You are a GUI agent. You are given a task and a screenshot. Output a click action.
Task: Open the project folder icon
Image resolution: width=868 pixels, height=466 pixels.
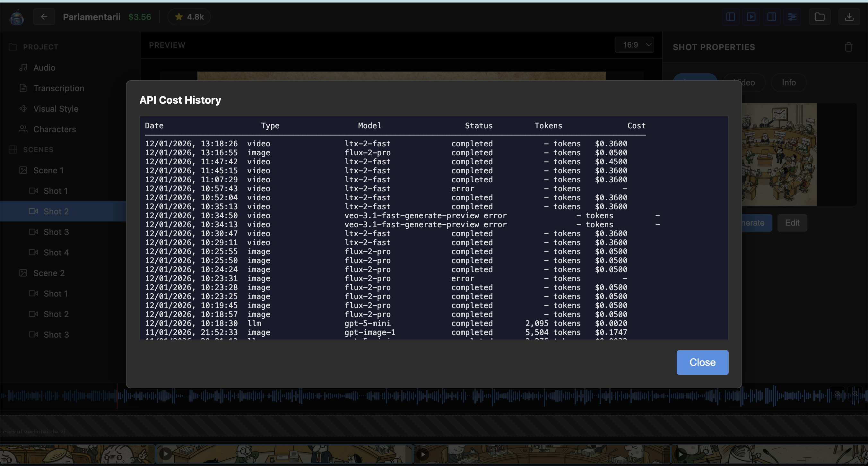[x=820, y=17]
